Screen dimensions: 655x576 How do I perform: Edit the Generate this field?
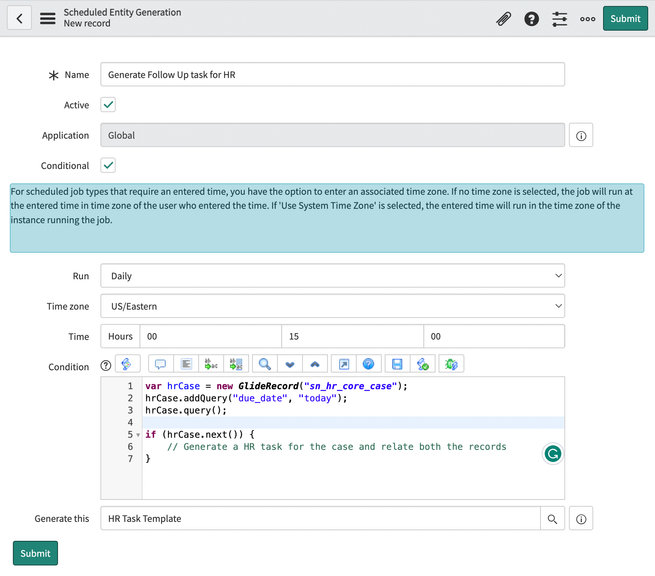click(x=320, y=518)
